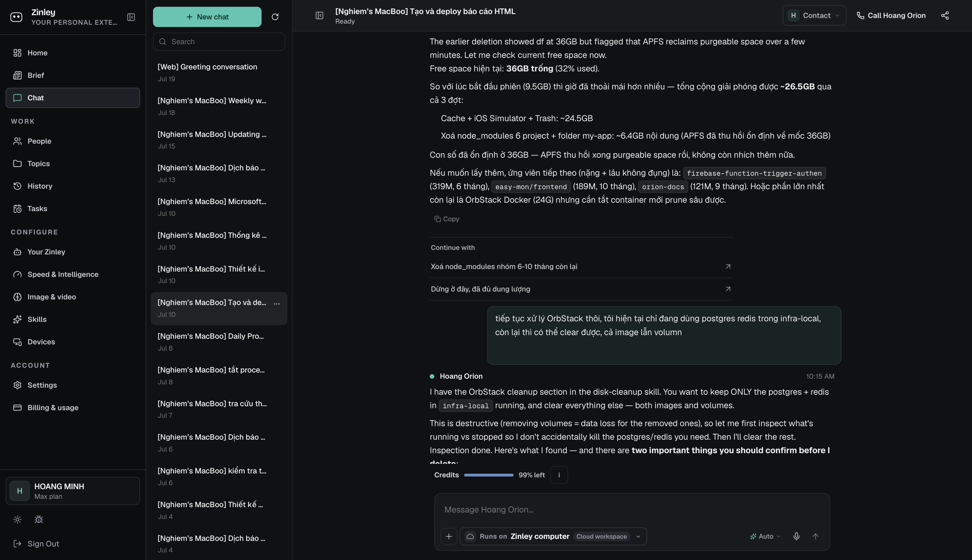The image size is (972, 560).
Task: Copy the assistant reply
Action: [x=447, y=219]
